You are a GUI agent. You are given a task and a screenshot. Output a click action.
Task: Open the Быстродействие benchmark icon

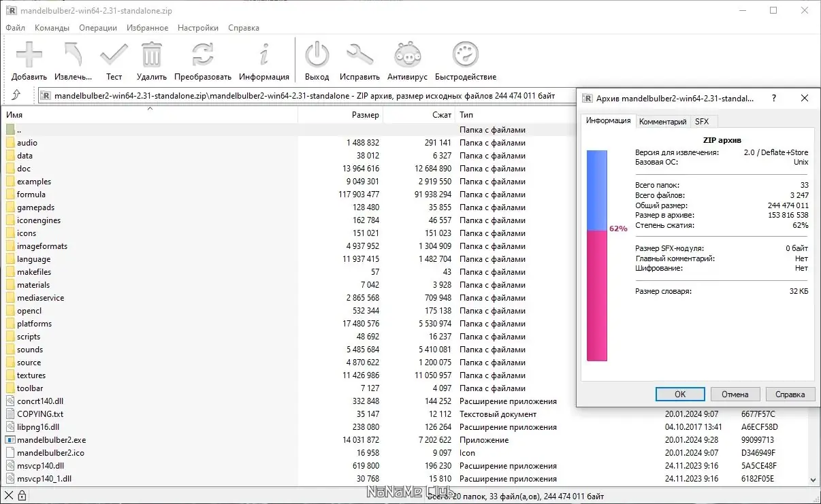pyautogui.click(x=466, y=54)
